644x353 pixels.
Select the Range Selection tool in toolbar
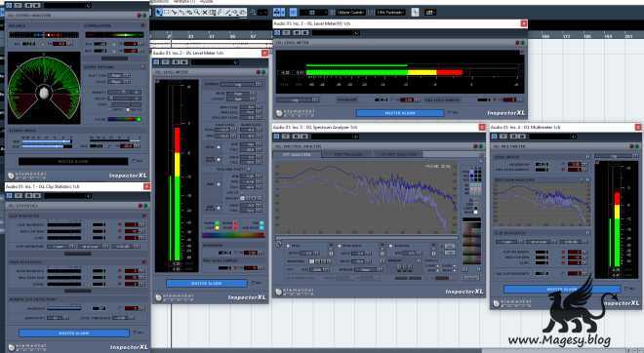click(166, 13)
